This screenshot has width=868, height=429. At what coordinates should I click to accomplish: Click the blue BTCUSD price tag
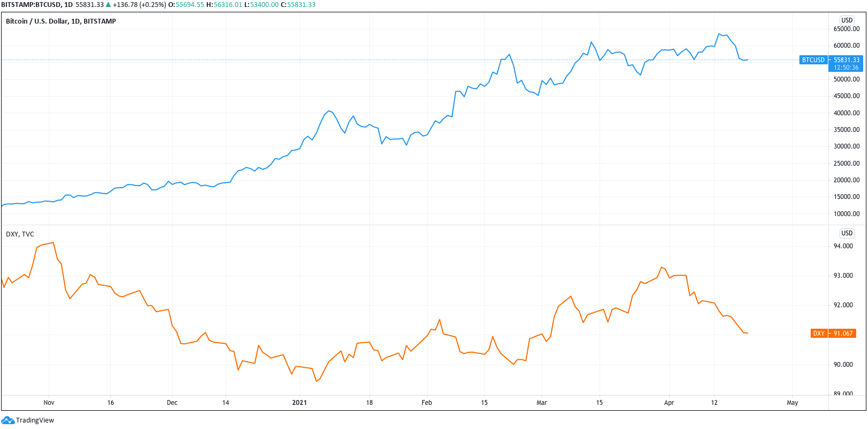813,60
